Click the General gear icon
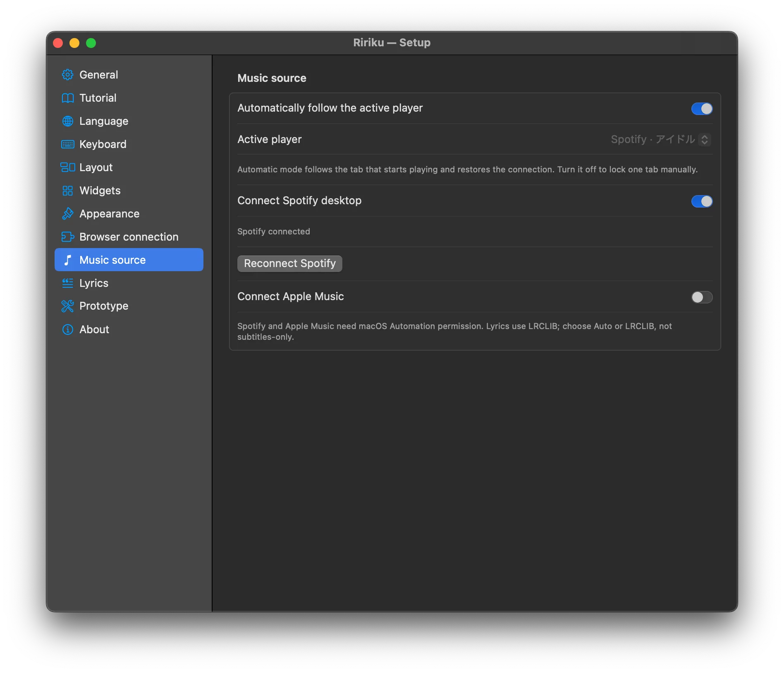The image size is (784, 673). click(67, 75)
